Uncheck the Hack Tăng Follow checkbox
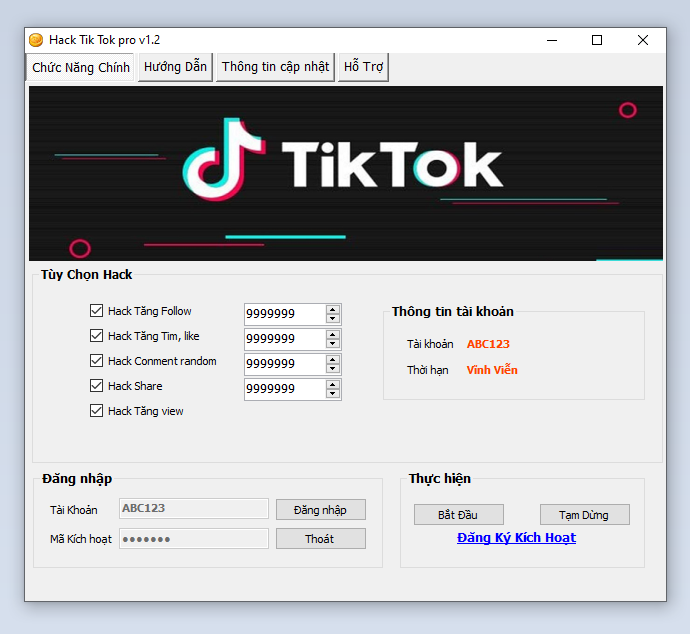This screenshot has height=634, width=690. pos(97,311)
